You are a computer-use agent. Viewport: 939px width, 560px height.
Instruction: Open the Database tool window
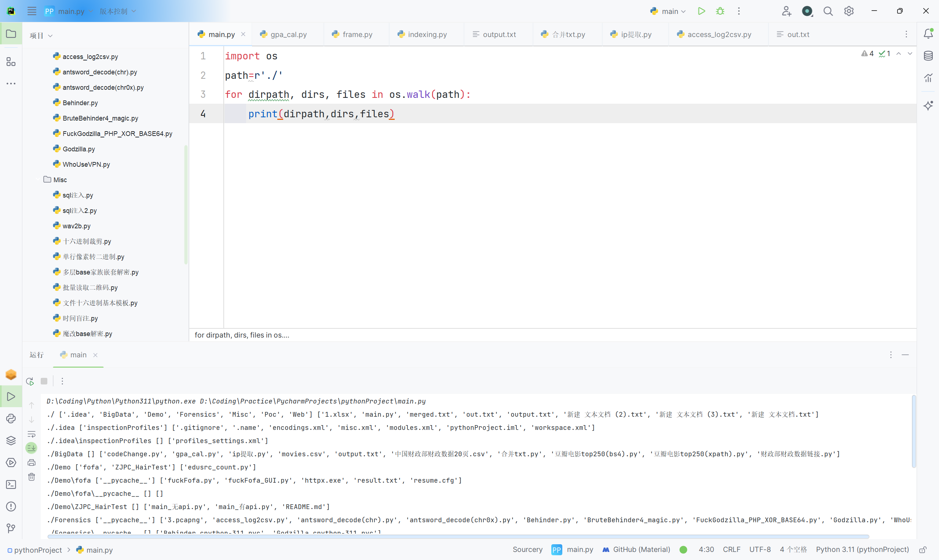pyautogui.click(x=928, y=56)
